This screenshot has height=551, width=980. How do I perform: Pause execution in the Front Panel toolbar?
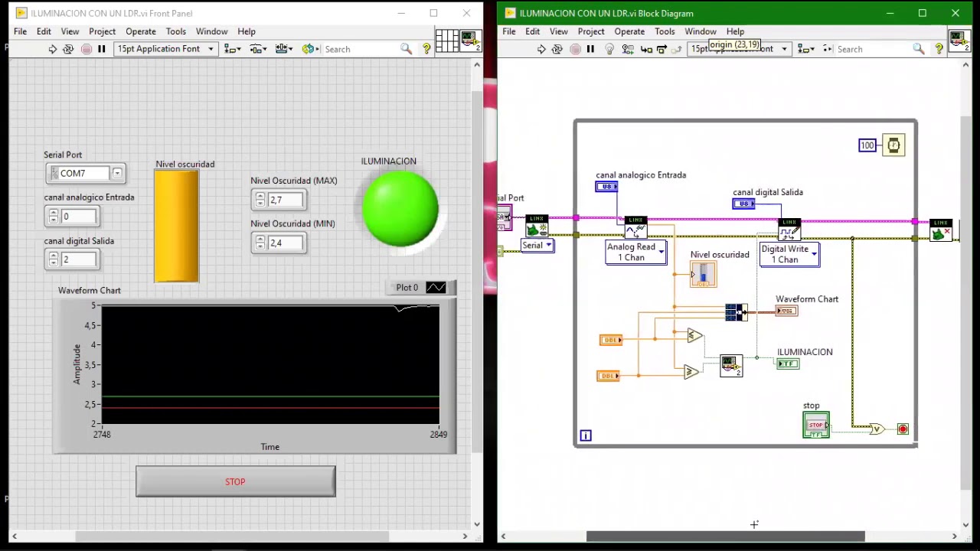tap(101, 49)
